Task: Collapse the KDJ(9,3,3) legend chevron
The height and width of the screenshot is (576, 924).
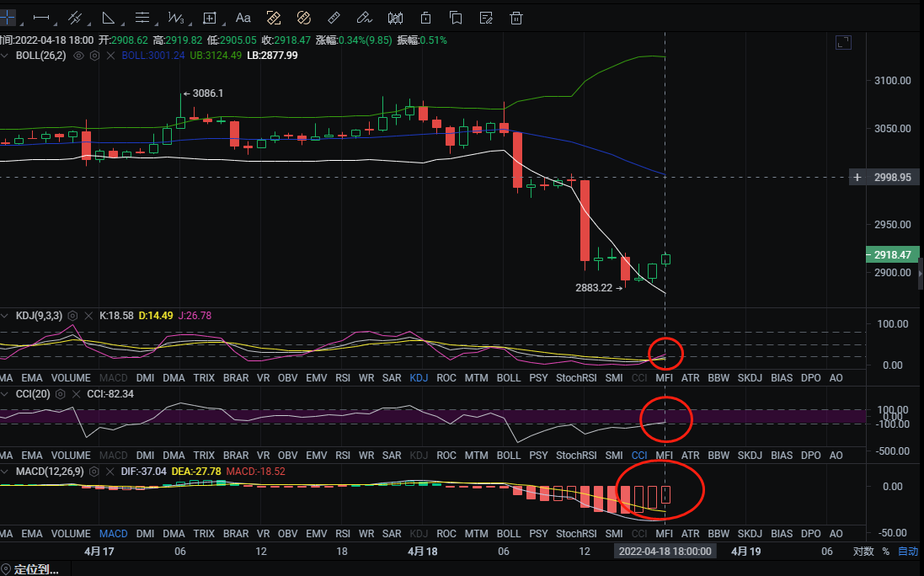Action: (x=7, y=316)
